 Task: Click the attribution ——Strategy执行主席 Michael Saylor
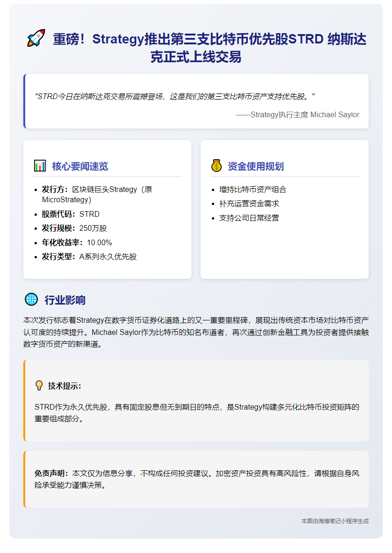click(x=298, y=114)
